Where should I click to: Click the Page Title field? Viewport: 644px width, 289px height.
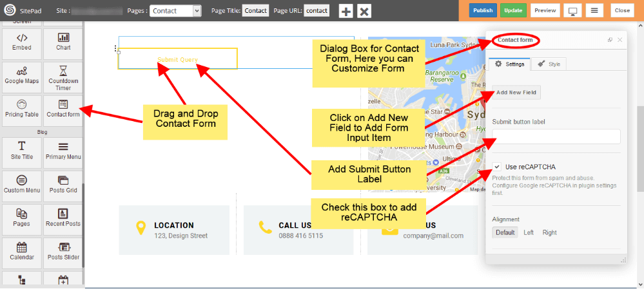coord(255,11)
